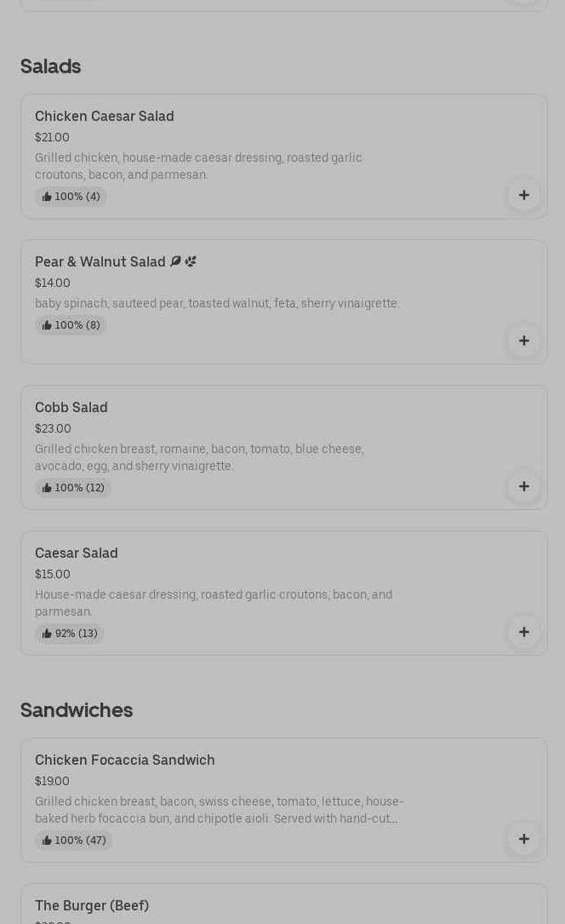Open the Cobb Salad item details

(x=71, y=408)
